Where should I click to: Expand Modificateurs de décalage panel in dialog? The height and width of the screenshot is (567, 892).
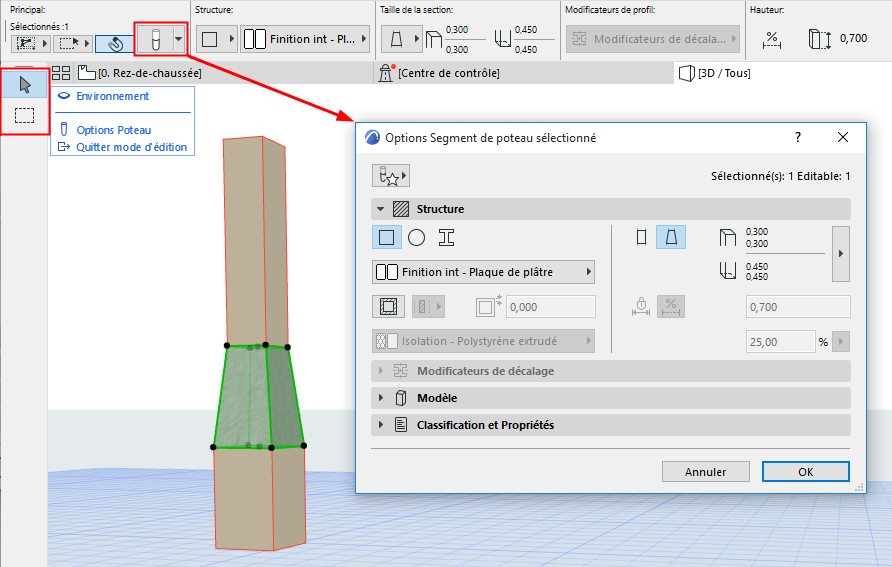point(611,371)
